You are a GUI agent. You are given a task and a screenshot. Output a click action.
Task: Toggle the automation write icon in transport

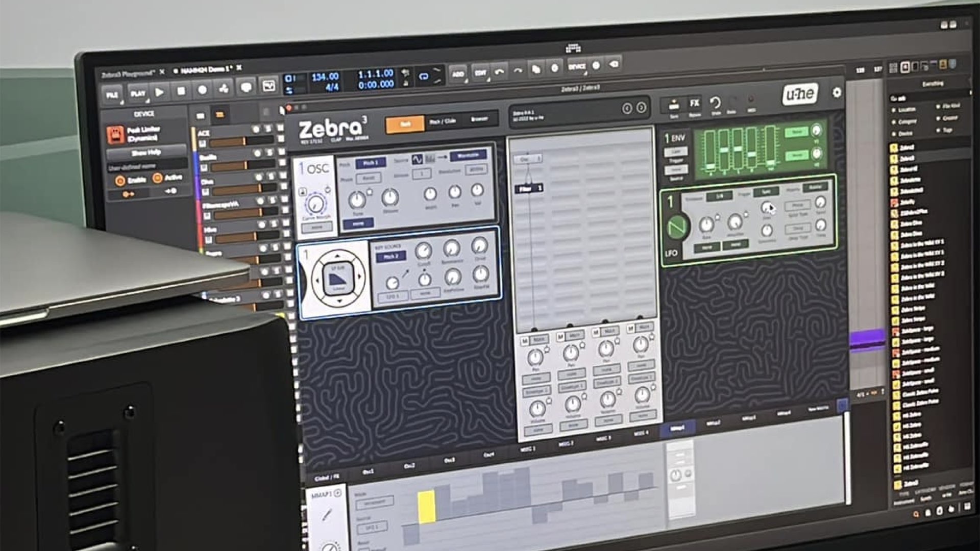(x=224, y=89)
